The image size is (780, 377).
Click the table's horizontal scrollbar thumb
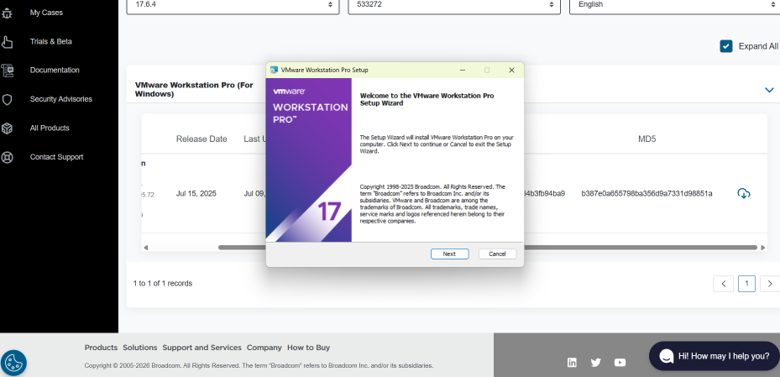click(x=488, y=247)
